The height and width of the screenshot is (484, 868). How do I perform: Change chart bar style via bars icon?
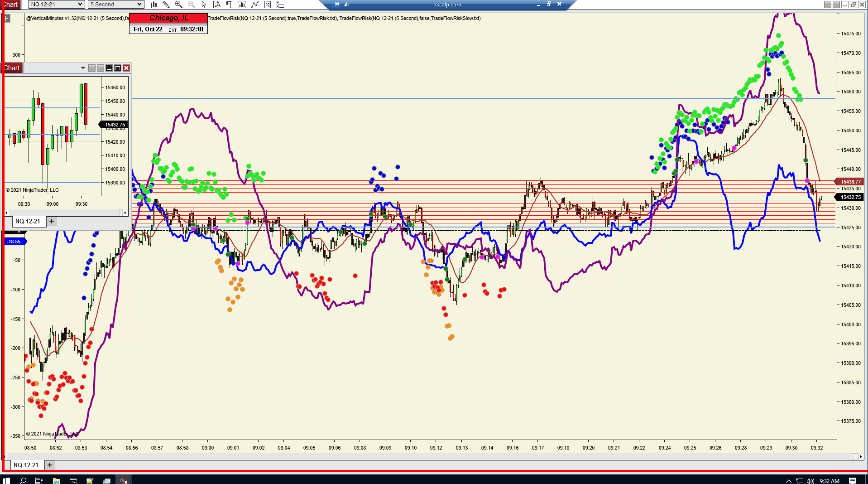tap(154, 5)
